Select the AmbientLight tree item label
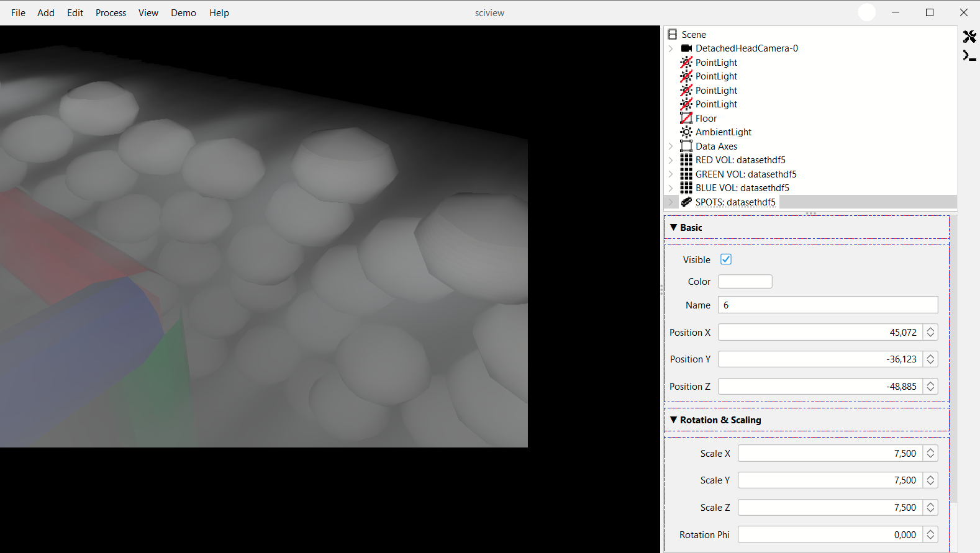This screenshot has width=980, height=553. (724, 132)
